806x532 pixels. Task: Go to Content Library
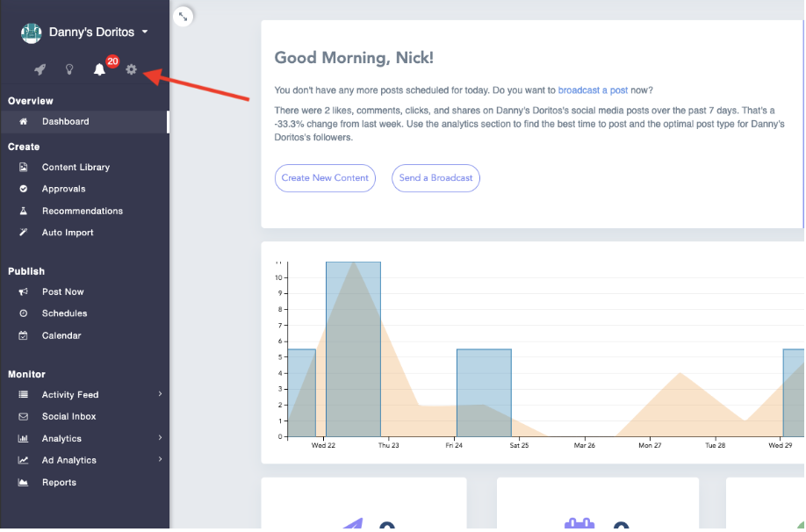pos(76,167)
